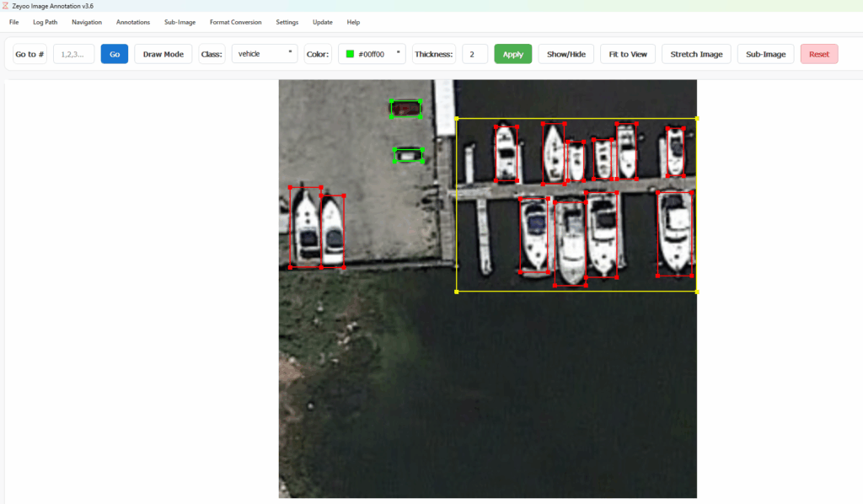Click bottom-left handle of yellow sub-image box

coord(456,292)
